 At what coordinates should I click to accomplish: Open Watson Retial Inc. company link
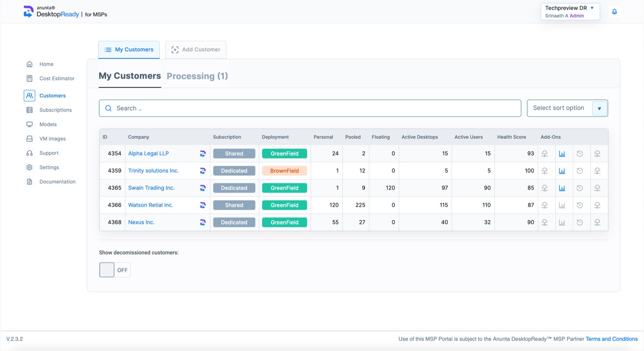click(x=151, y=205)
